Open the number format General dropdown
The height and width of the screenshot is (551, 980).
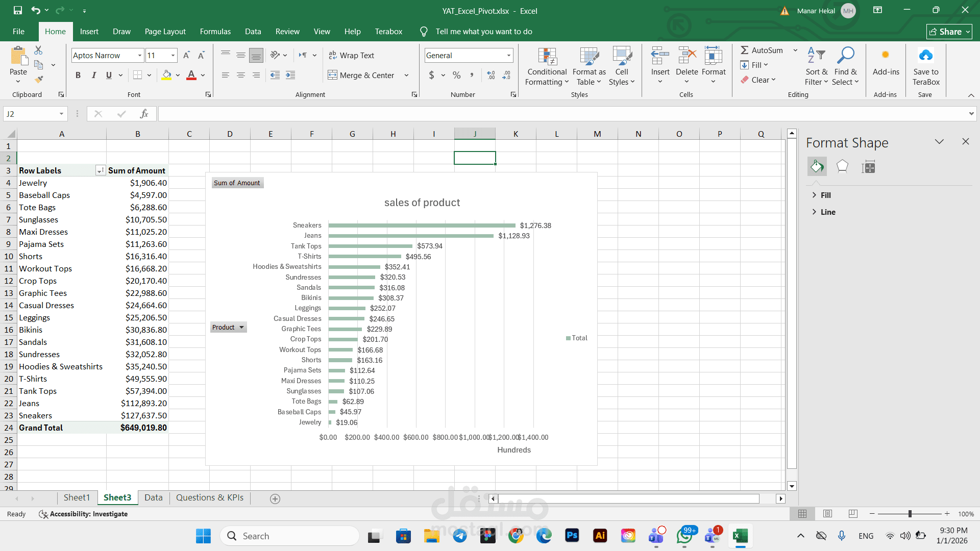[508, 55]
